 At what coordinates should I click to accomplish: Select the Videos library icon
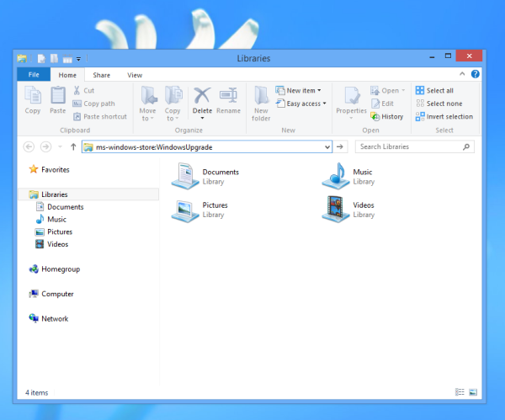(x=336, y=210)
